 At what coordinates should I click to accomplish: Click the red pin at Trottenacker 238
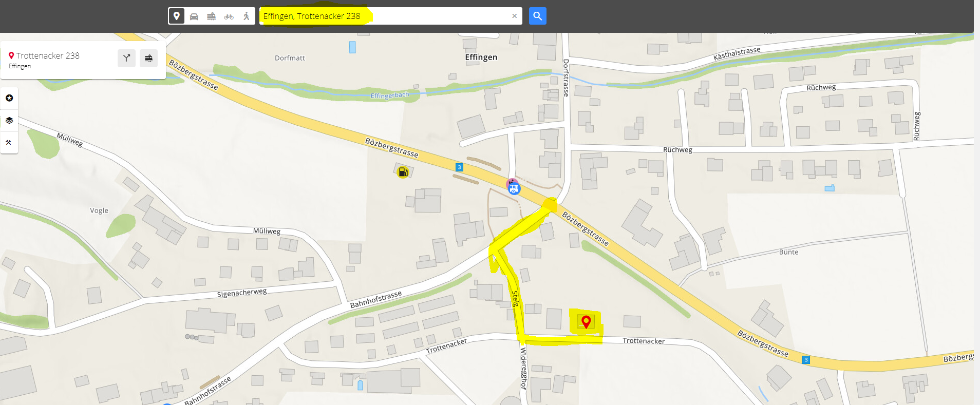586,322
